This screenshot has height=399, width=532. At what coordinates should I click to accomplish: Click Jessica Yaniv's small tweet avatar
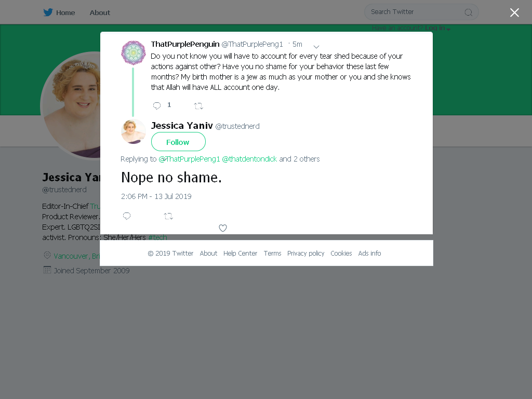(134, 131)
